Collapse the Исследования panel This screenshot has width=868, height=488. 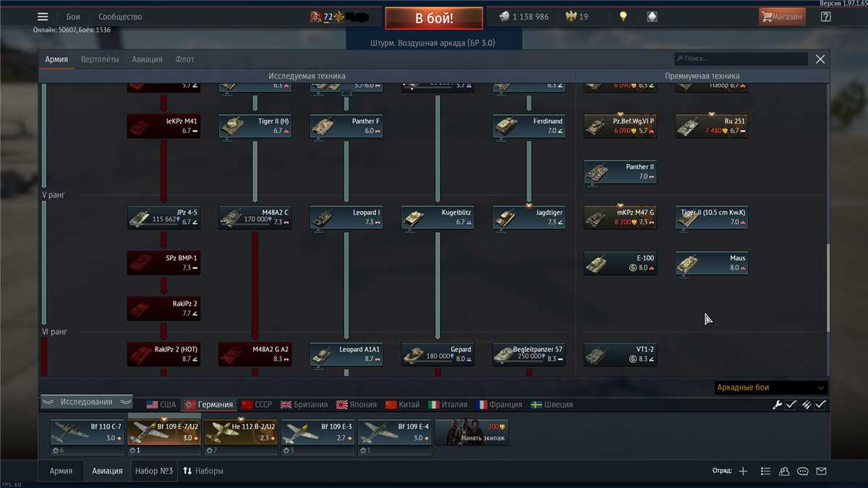[x=86, y=402]
